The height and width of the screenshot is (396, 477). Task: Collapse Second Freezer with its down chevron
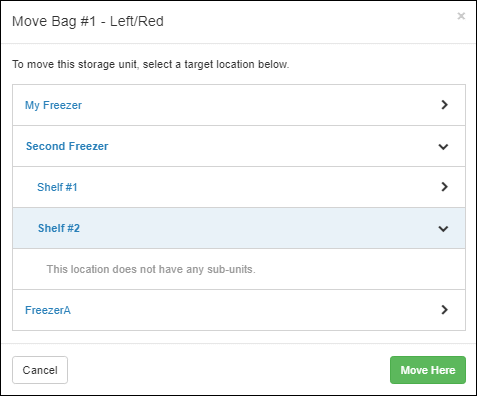coord(443,147)
